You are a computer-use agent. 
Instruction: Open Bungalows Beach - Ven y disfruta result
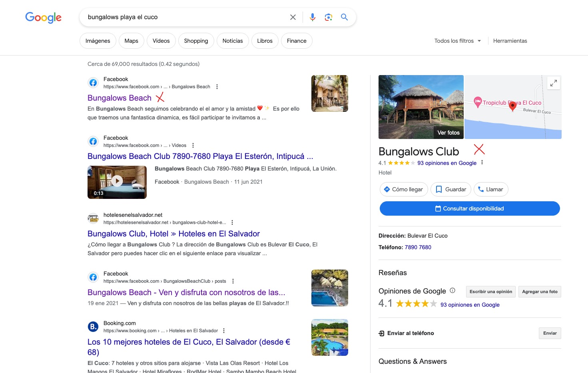point(186,292)
